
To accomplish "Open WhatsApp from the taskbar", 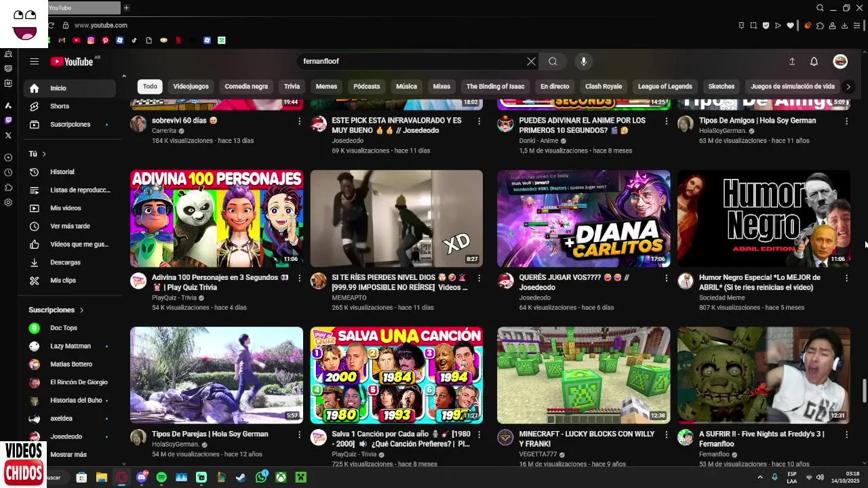I will click(x=261, y=477).
